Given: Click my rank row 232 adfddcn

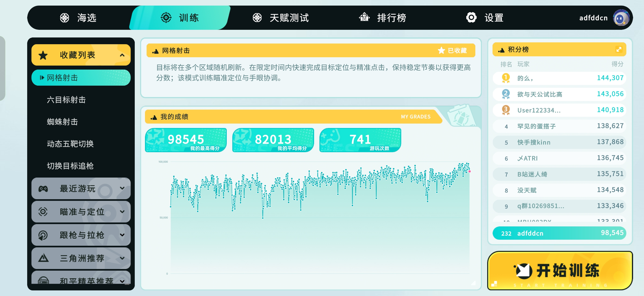Looking at the screenshot, I should [559, 233].
